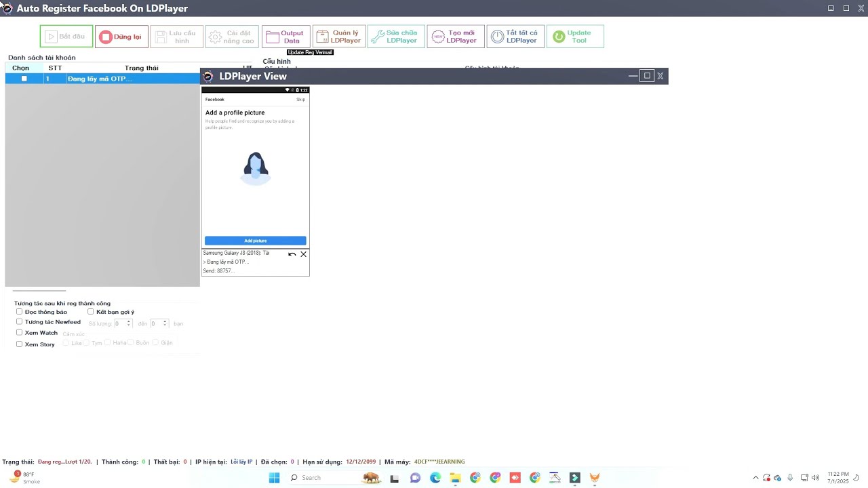Tick the checkbox in account row 1

pos(24,79)
